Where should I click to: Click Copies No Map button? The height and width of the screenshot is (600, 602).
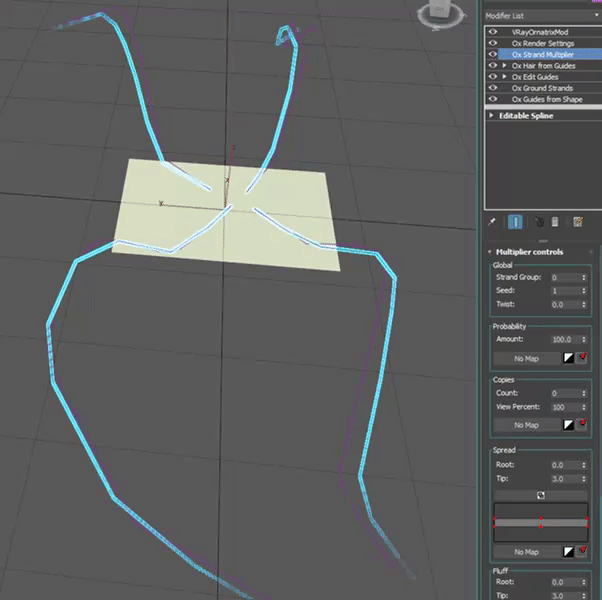point(525,425)
